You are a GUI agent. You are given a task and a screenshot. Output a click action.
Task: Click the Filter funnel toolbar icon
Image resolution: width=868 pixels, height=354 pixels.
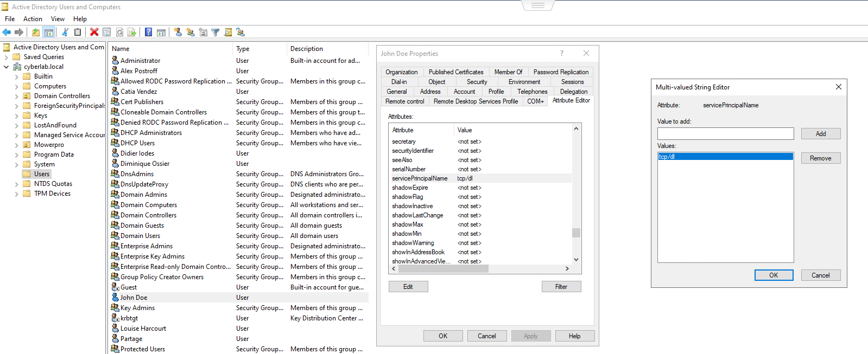[x=216, y=33]
